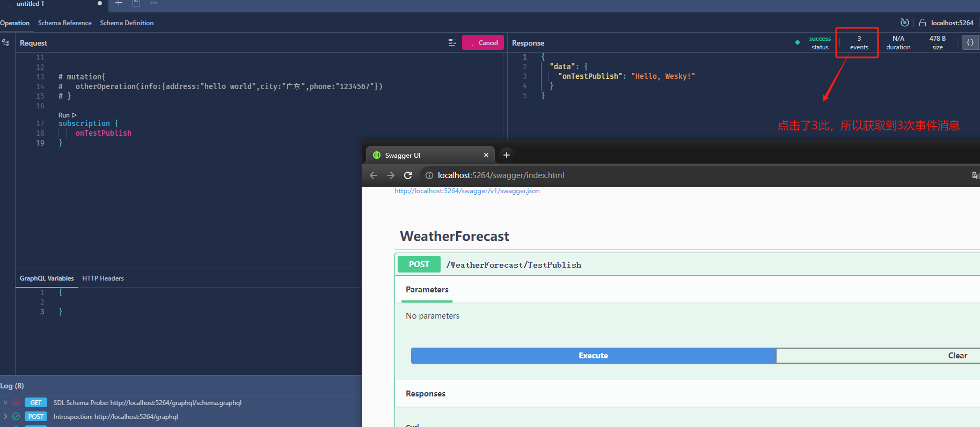Switch to the Operation tab
Image resolution: width=980 pixels, height=427 pixels.
[x=14, y=23]
